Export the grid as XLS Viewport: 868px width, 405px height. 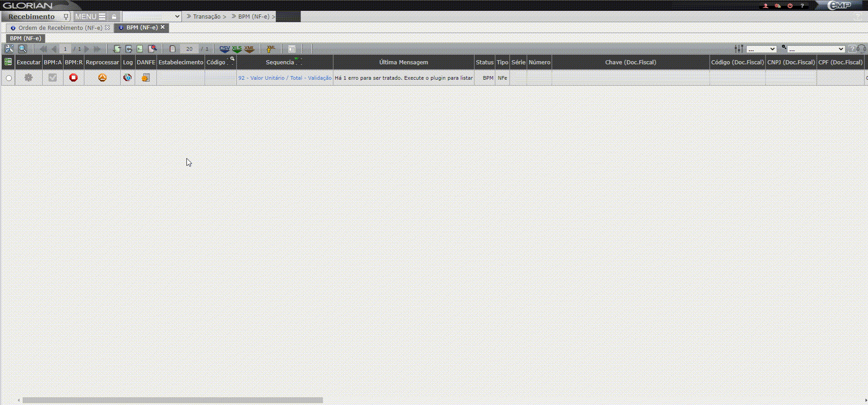(237, 49)
